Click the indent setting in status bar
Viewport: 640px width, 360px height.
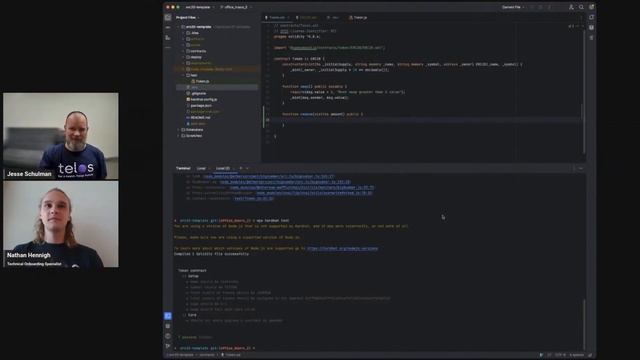[x=576, y=355]
